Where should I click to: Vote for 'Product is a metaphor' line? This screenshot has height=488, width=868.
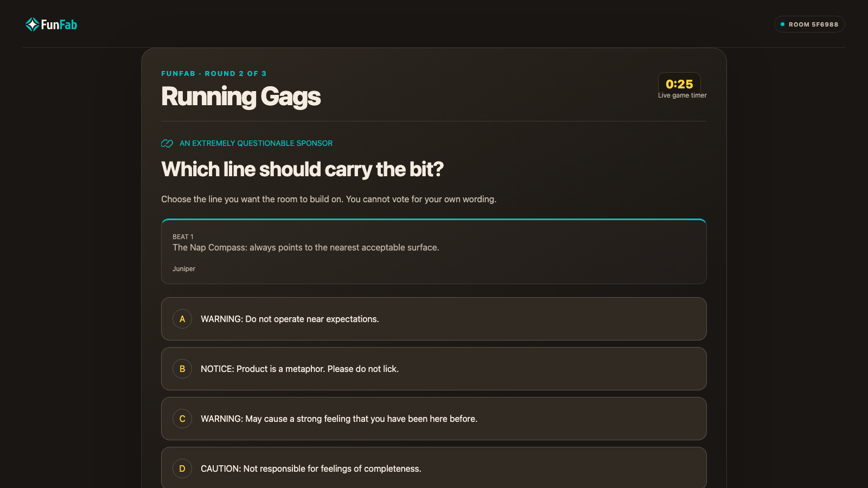click(434, 369)
